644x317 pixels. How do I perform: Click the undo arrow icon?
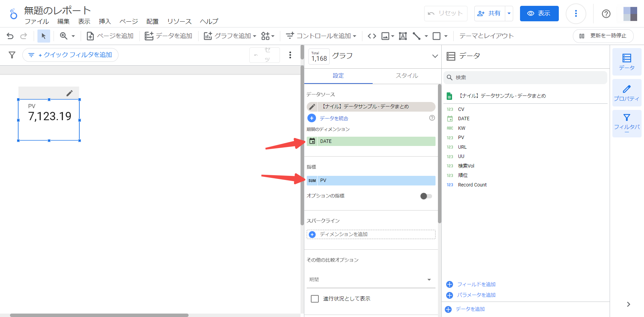click(10, 36)
